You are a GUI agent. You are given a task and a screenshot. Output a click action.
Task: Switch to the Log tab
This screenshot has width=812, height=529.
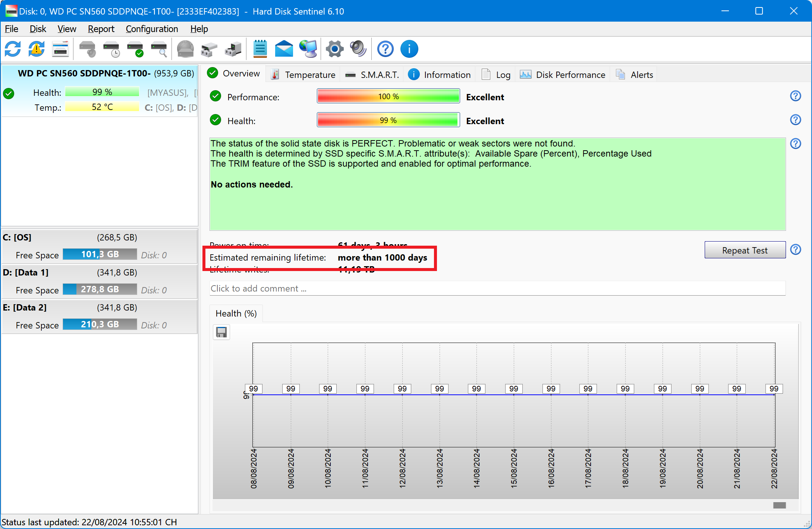coord(496,75)
